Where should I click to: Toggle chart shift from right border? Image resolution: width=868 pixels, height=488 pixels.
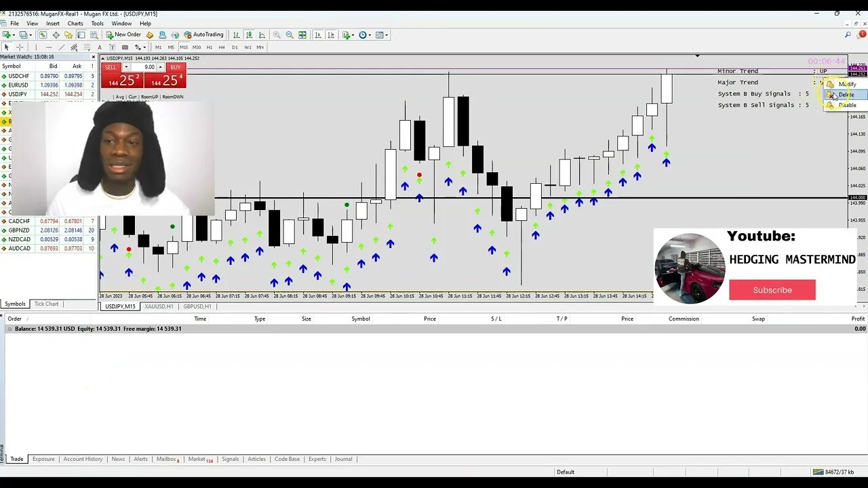(331, 35)
